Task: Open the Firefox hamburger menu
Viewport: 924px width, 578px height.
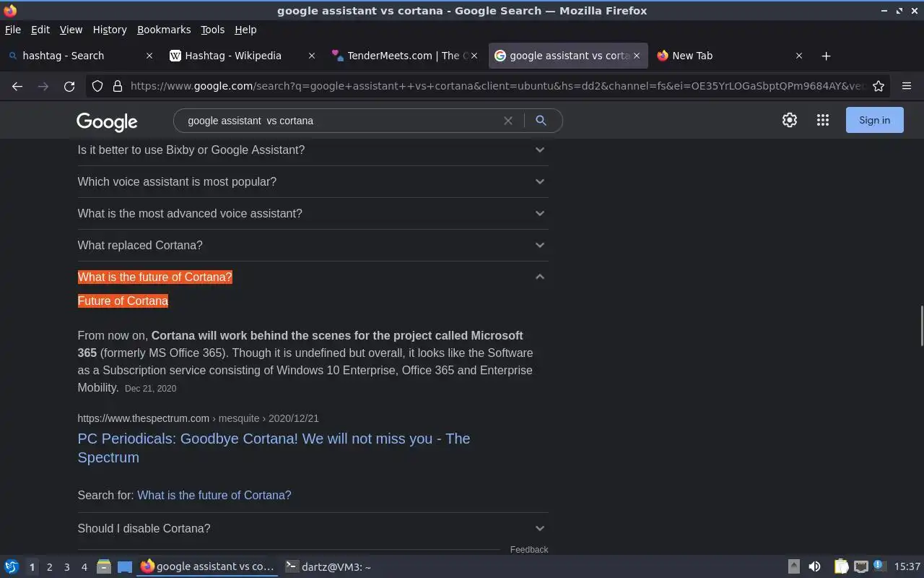Action: coord(907,86)
